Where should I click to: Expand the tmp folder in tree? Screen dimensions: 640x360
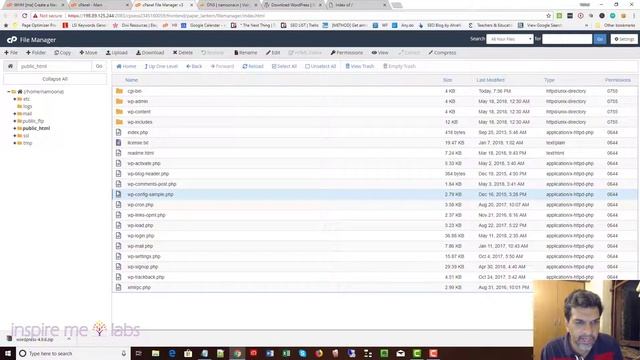coord(15,143)
